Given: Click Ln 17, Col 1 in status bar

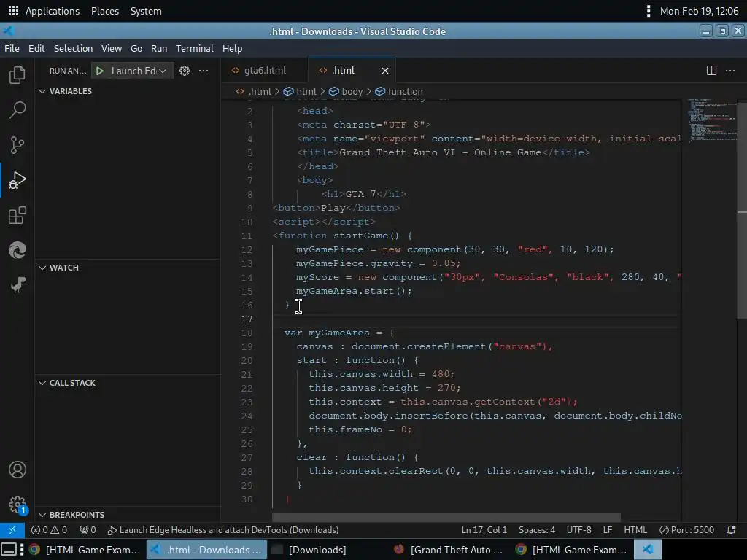Looking at the screenshot, I should (x=484, y=530).
